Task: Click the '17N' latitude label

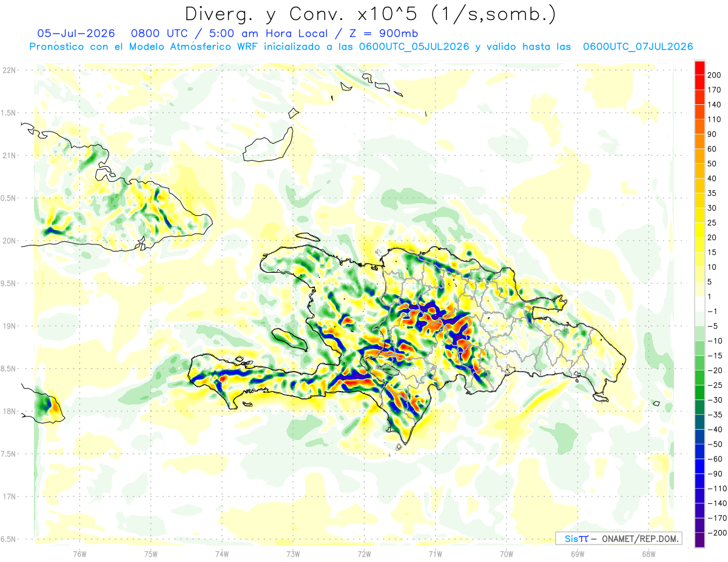Action: pos(8,497)
